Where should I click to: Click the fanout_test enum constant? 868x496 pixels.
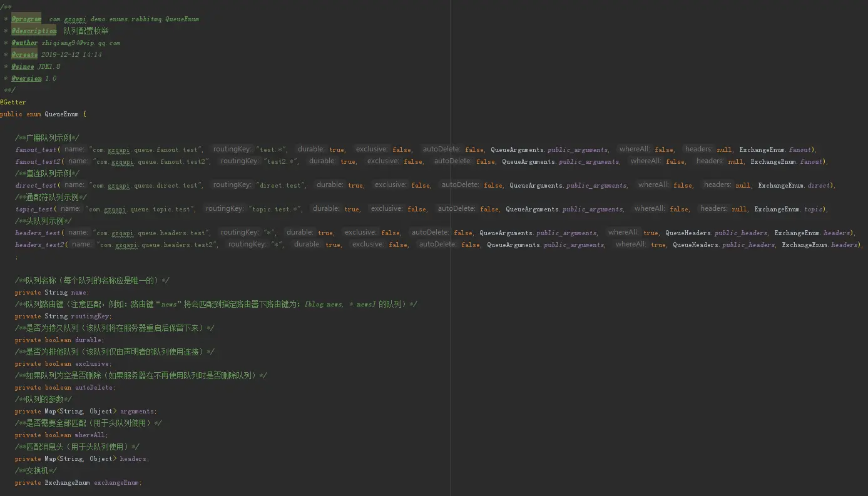click(x=36, y=149)
